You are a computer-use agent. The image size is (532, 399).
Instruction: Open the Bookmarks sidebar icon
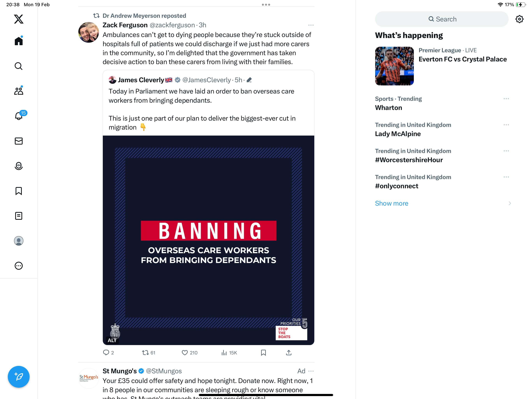click(19, 191)
